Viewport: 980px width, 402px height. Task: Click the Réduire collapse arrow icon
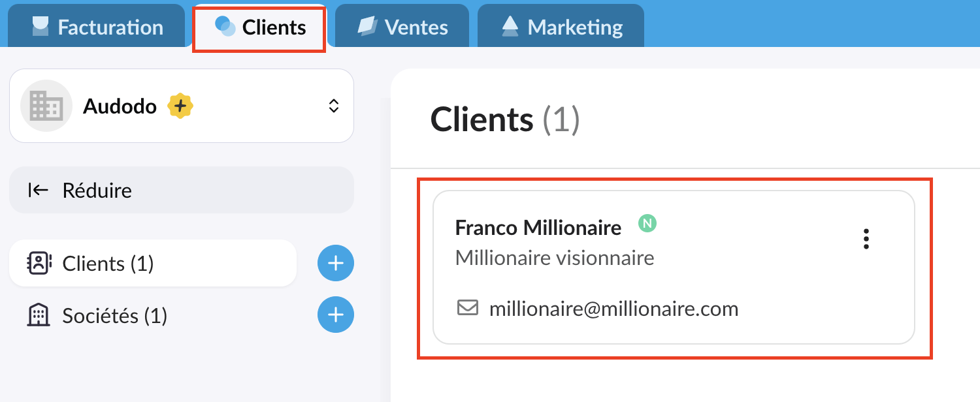[39, 190]
